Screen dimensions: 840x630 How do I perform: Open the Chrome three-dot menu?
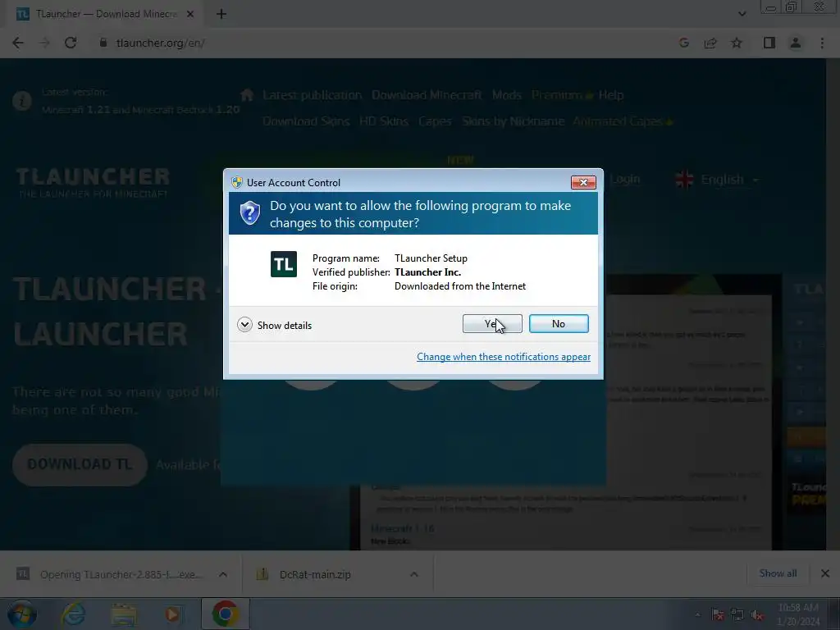click(822, 43)
